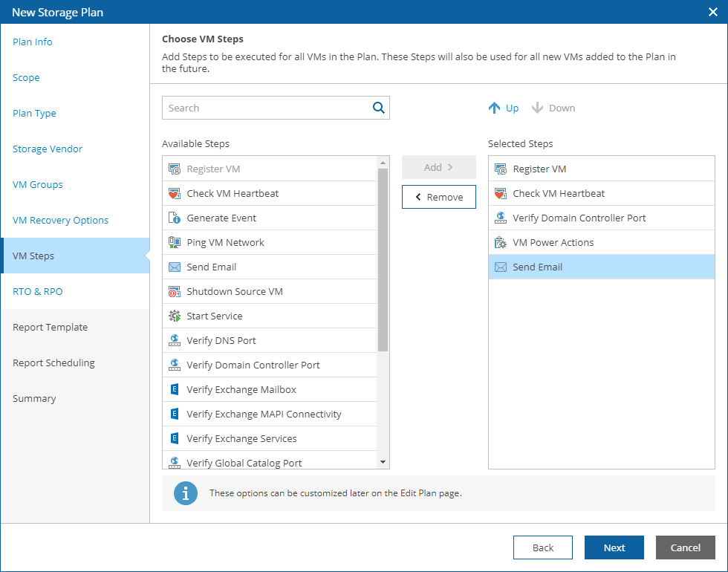
Task: Click the Back button
Action: [542, 547]
